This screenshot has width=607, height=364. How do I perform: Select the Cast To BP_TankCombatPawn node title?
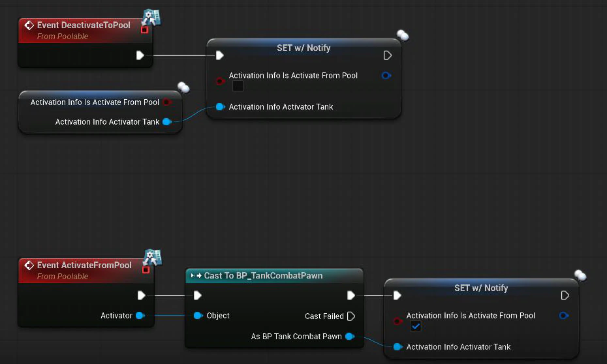point(263,276)
